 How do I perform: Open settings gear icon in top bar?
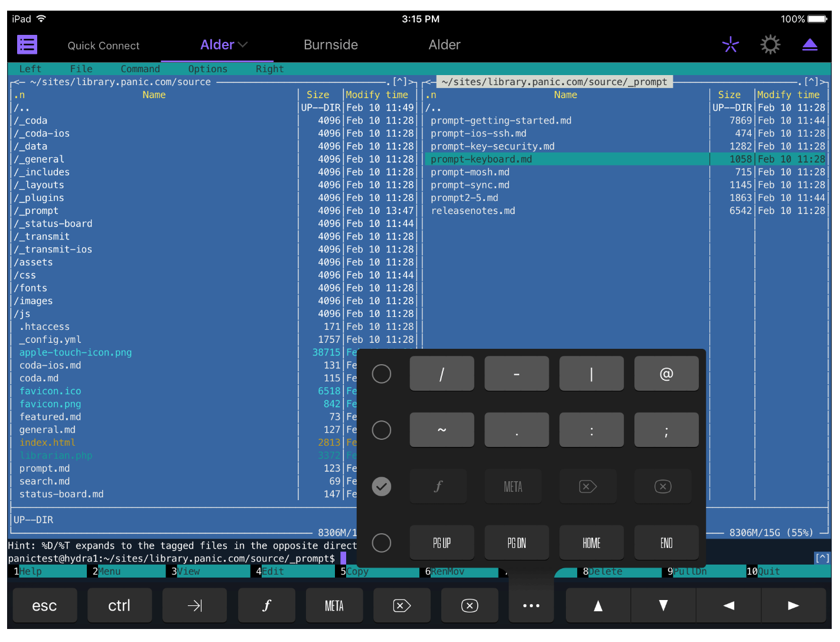pos(770,45)
